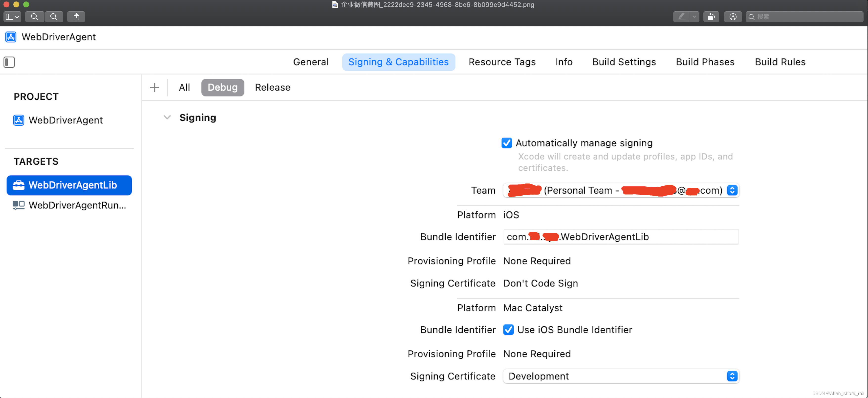Select the Release configuration filter

coord(273,88)
